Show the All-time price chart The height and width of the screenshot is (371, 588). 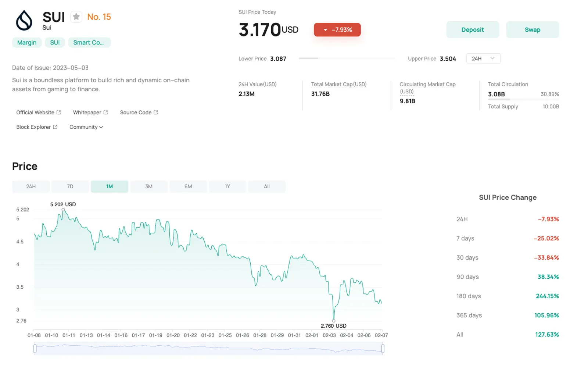(x=267, y=186)
